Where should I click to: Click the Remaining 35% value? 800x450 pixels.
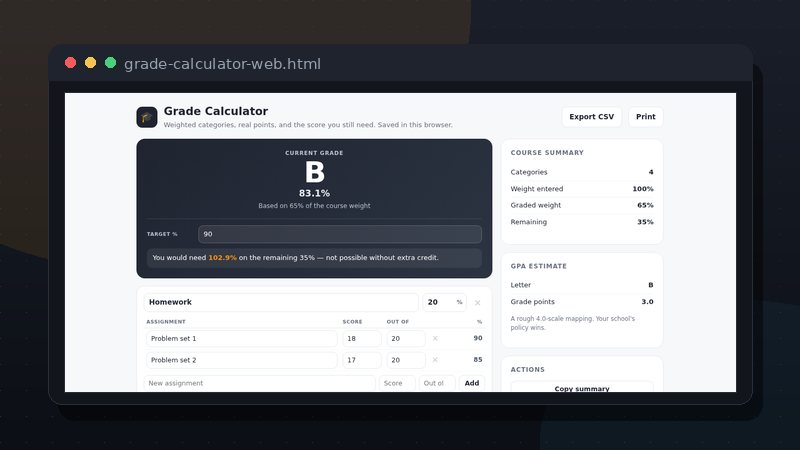645,222
